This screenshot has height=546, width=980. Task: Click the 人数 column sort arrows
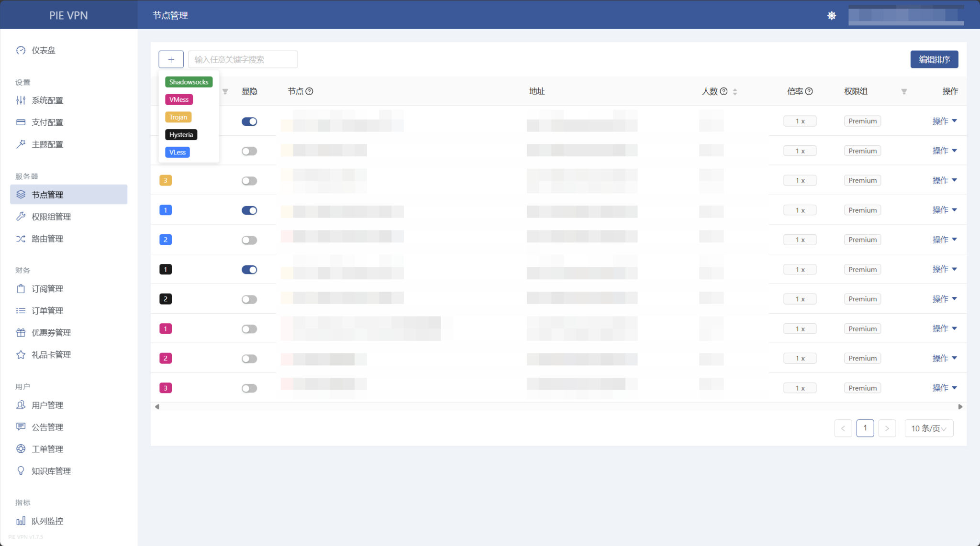coord(735,91)
